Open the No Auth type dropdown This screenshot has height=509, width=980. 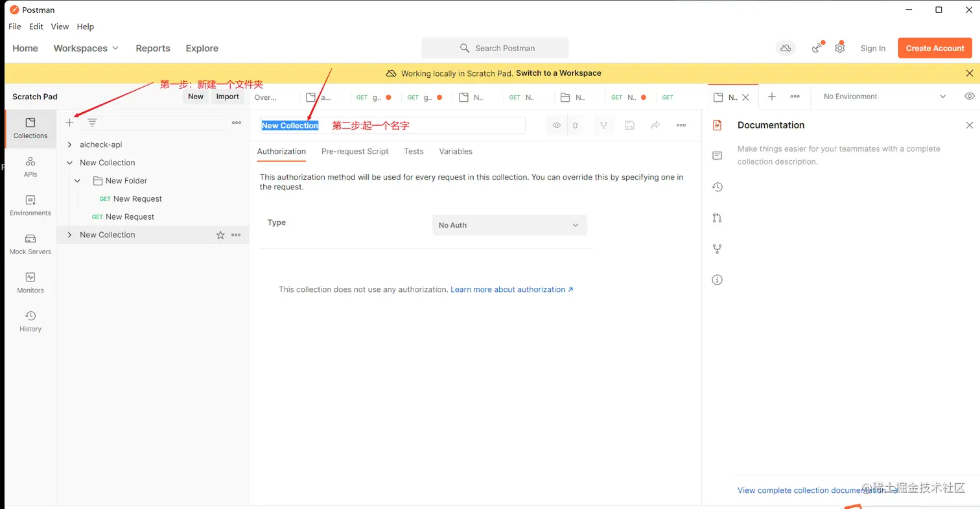(x=509, y=225)
